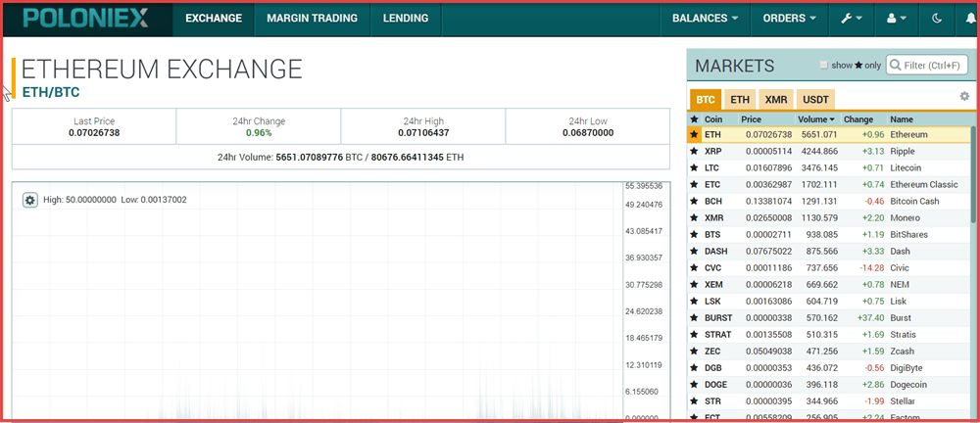Toggle favorite star for XRP
This screenshot has height=423, width=980.
tap(693, 151)
